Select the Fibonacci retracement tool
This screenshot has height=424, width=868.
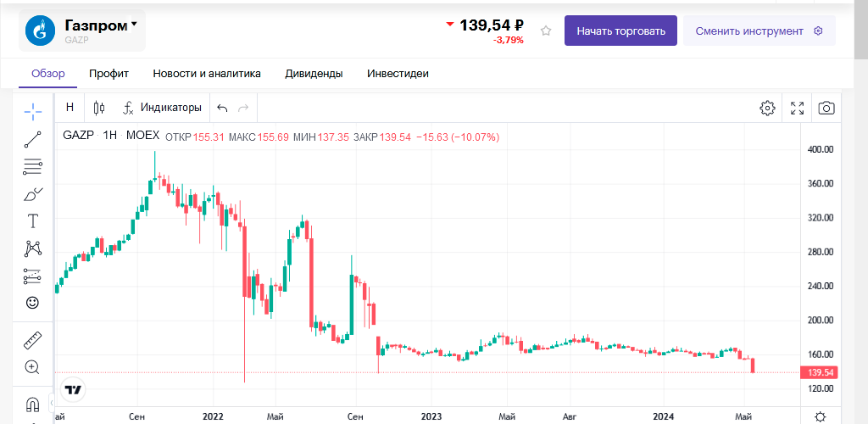[x=33, y=166]
